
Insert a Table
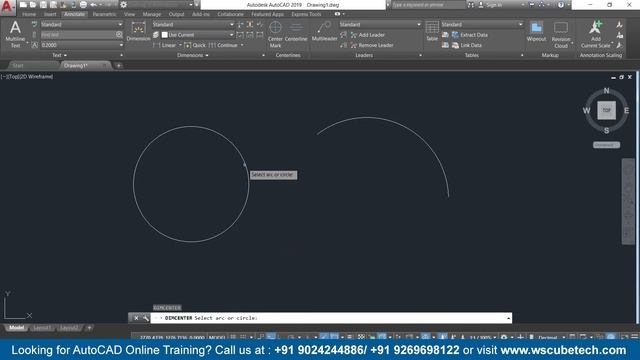(x=432, y=31)
